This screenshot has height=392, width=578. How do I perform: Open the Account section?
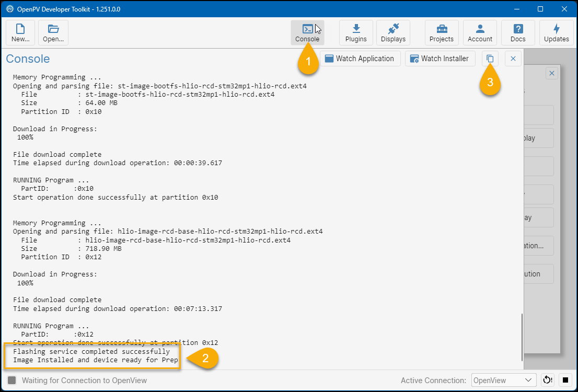click(x=480, y=32)
